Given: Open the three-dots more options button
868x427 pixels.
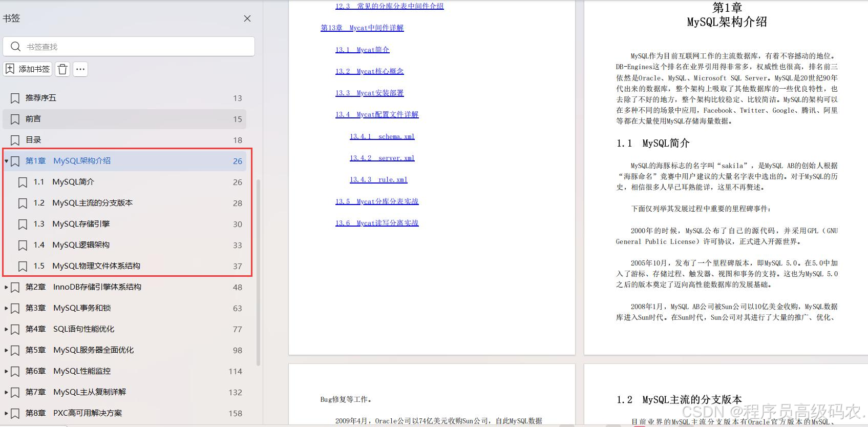Looking at the screenshot, I should click(80, 69).
